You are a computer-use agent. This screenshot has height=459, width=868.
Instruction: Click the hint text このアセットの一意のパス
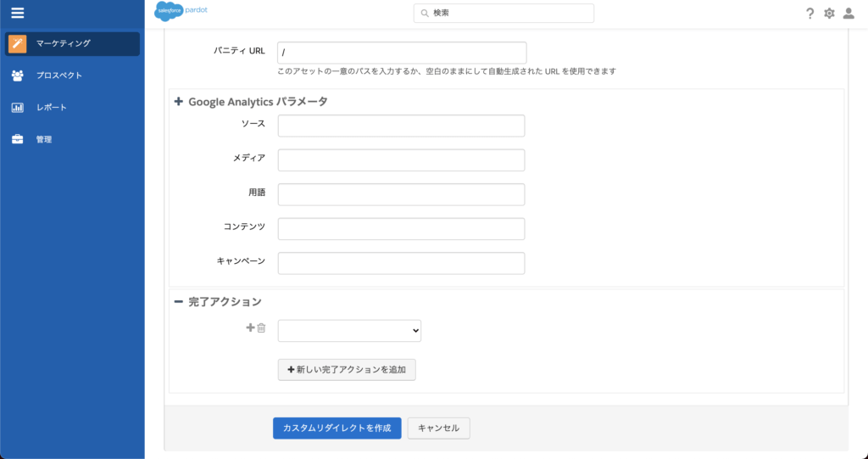447,71
